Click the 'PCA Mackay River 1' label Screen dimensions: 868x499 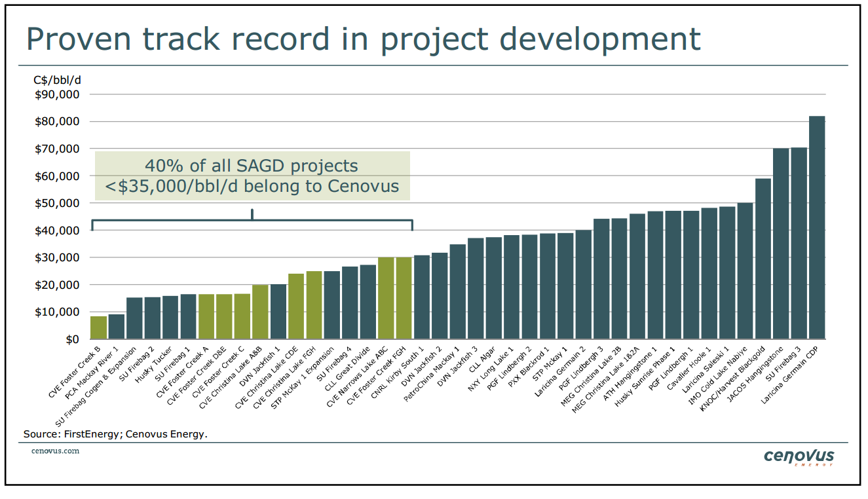[x=93, y=371]
